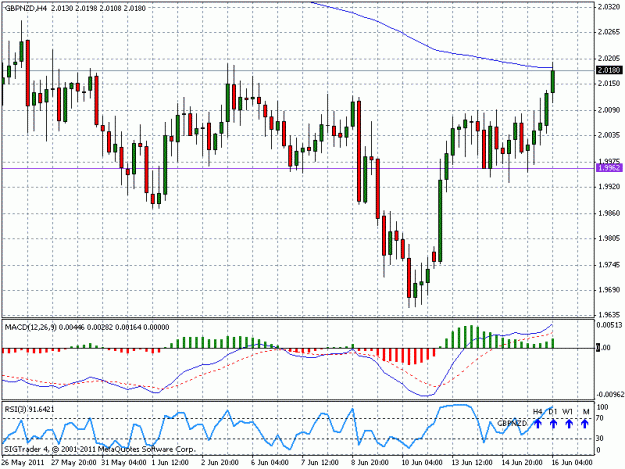Image resolution: width=625 pixels, height=469 pixels.
Task: Click MACD scale value 0.00513
Action: 609,325
